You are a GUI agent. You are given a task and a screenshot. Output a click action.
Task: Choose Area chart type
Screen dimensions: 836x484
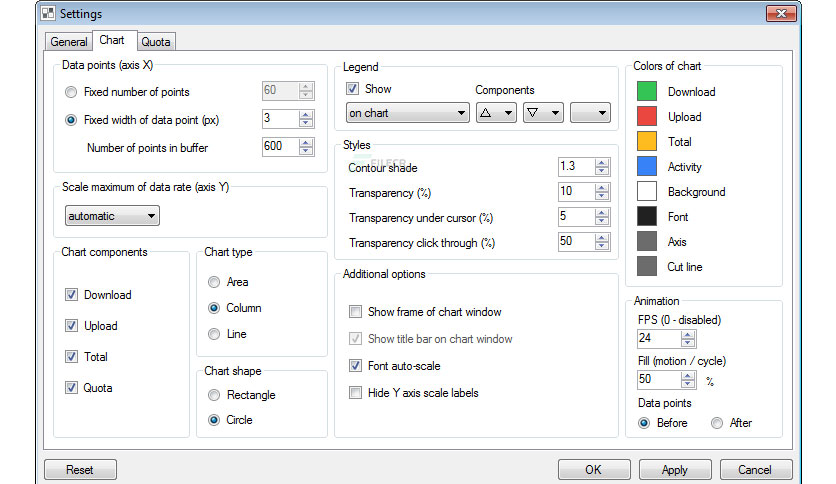(x=214, y=282)
